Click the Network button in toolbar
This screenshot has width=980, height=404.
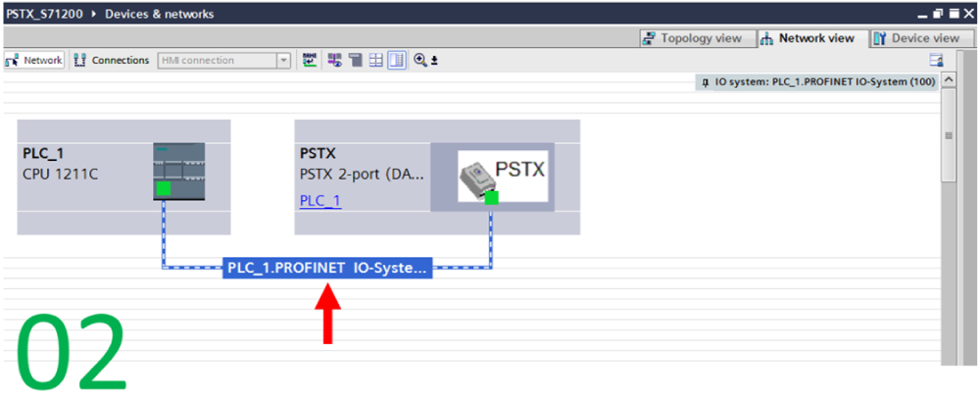point(33,60)
